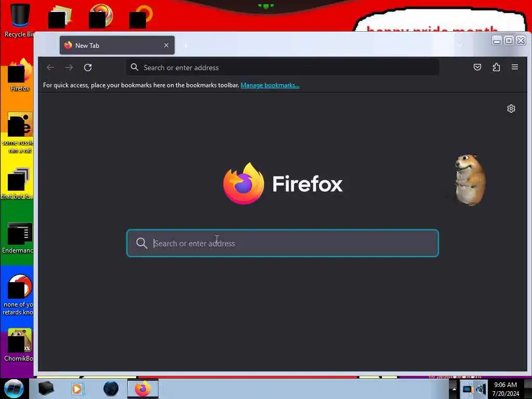This screenshot has width=532, height=399.
Task: Open the Save to Pocket button
Action: (477, 67)
